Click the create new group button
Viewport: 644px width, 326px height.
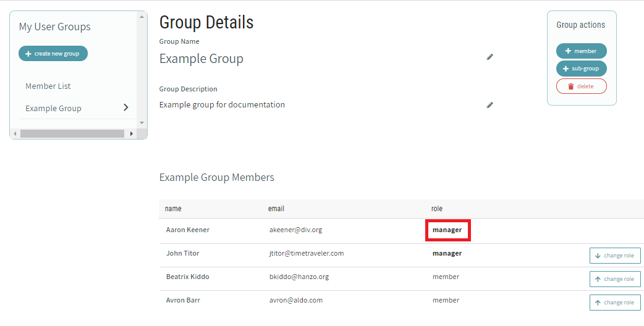coord(53,54)
